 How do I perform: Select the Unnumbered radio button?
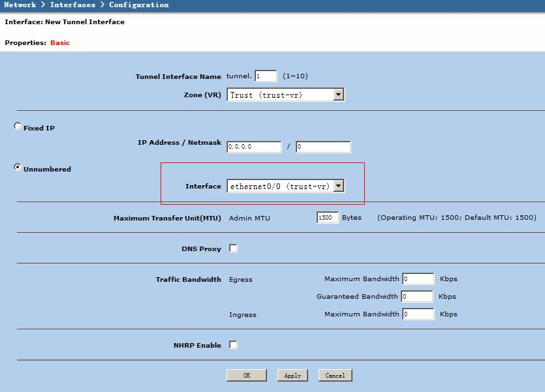(x=18, y=168)
